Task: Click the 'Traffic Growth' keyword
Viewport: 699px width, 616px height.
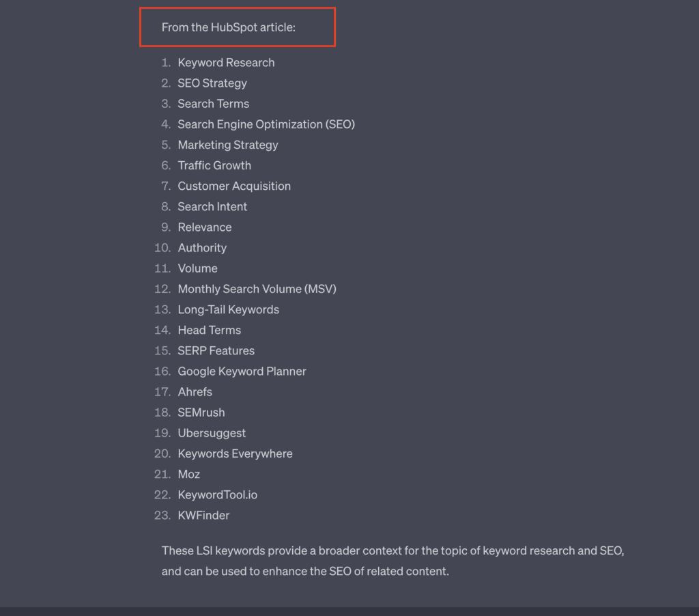Action: coord(214,165)
